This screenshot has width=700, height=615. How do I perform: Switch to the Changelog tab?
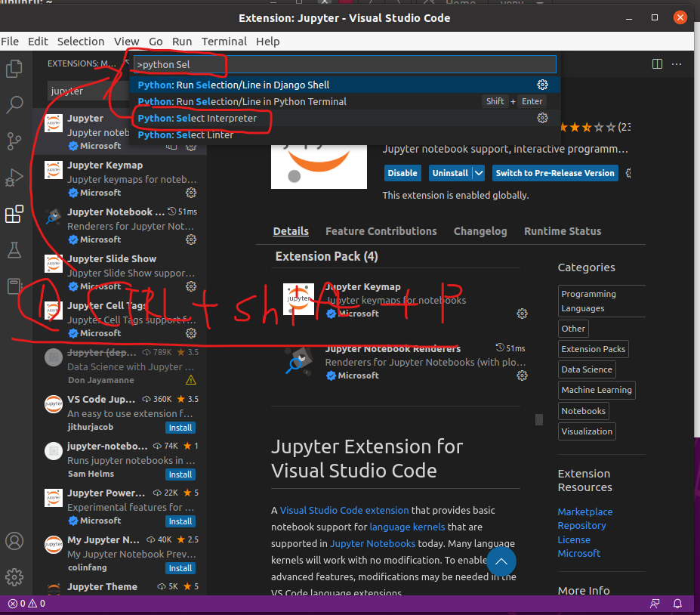click(480, 231)
